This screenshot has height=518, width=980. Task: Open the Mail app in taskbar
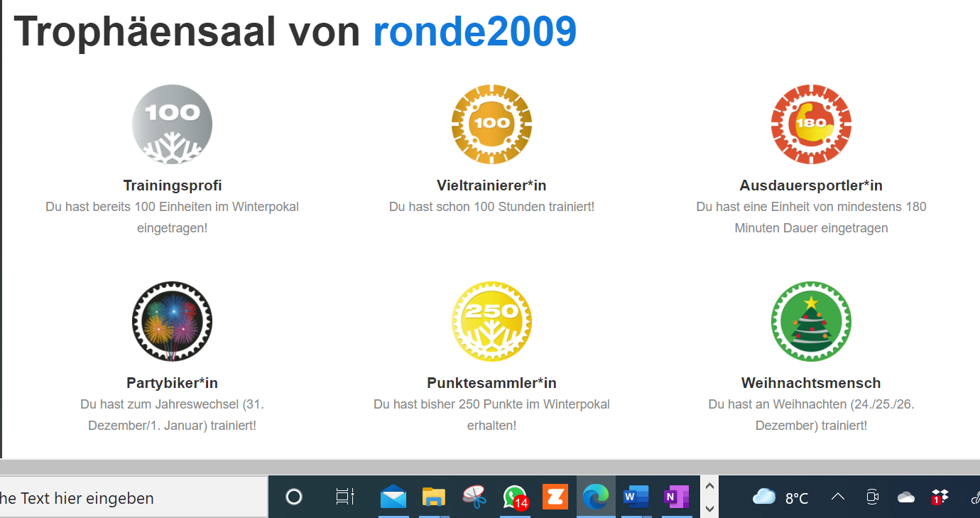393,497
